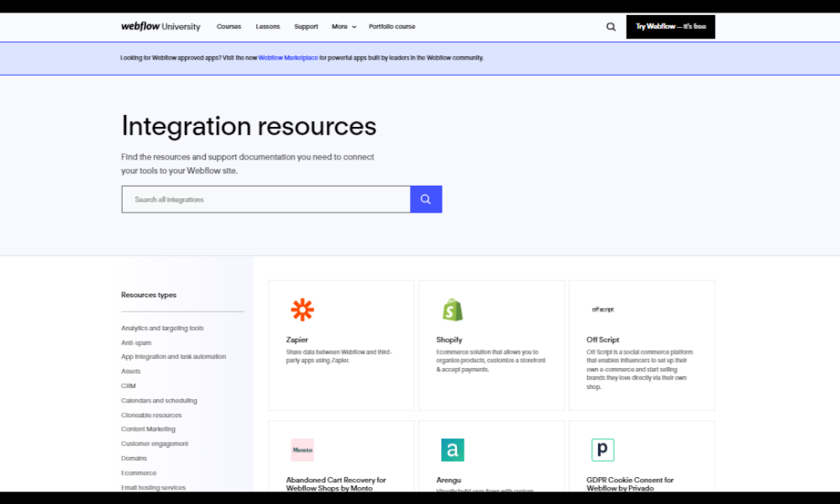Image resolution: width=840 pixels, height=504 pixels.
Task: Expand the More dropdown menu
Action: tap(344, 26)
